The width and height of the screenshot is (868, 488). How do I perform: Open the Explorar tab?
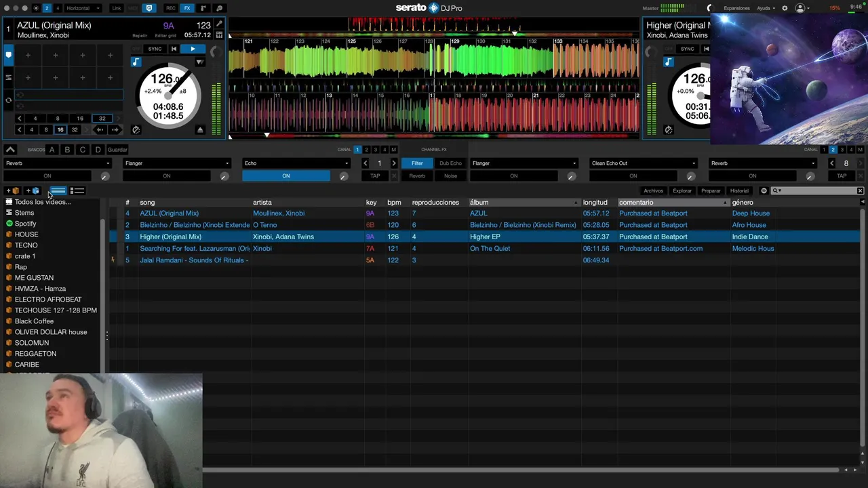pos(682,191)
